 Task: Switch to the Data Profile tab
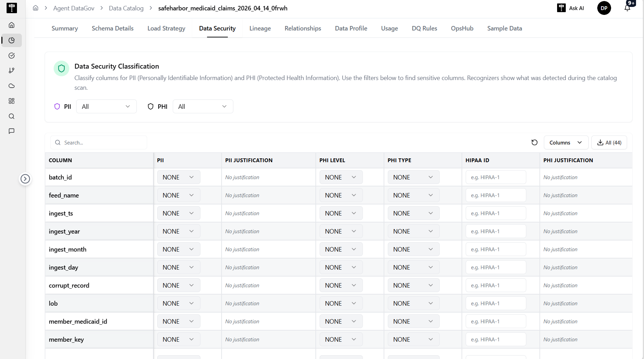(351, 28)
